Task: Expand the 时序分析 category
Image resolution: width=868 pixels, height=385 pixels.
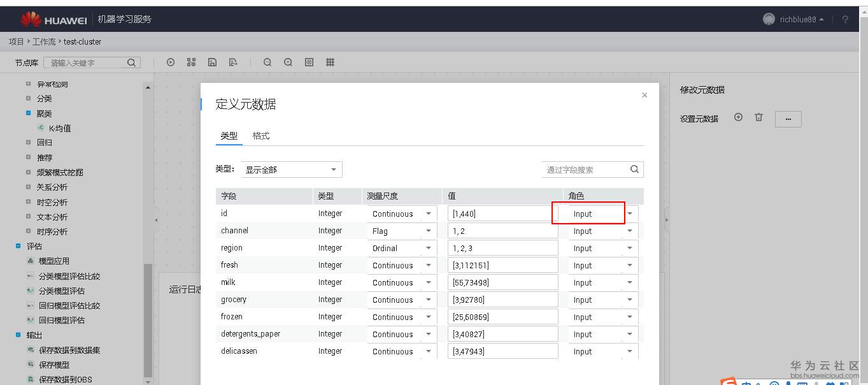Action: coord(28,231)
